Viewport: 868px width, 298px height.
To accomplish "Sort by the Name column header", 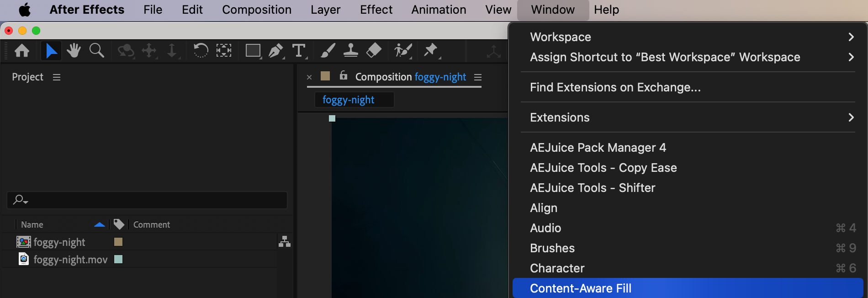I will [32, 224].
